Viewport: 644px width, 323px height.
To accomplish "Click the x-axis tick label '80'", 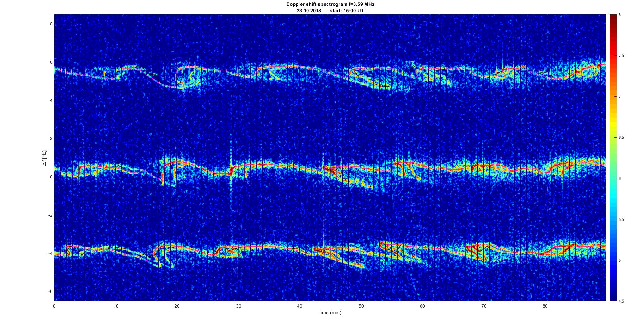I will (x=545, y=306).
